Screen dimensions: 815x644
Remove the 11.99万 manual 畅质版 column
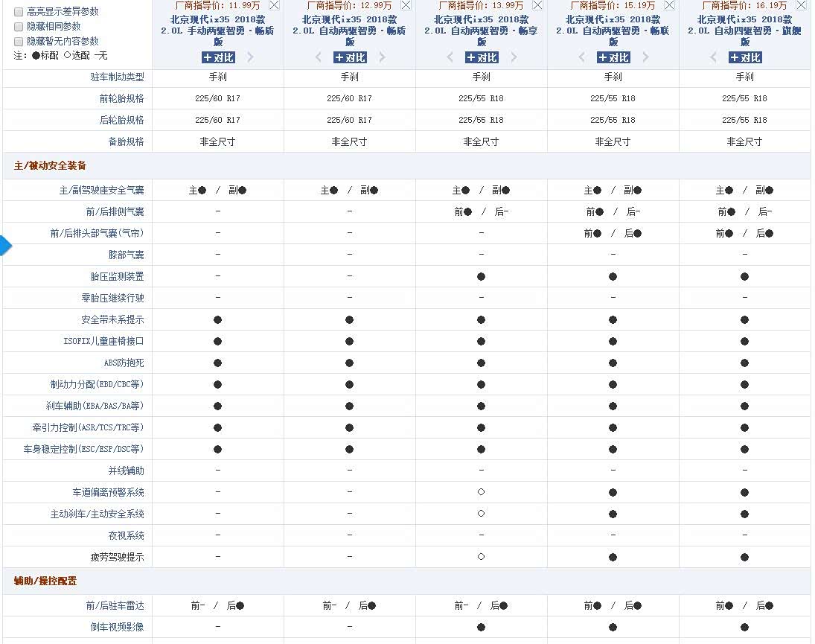tap(274, 5)
